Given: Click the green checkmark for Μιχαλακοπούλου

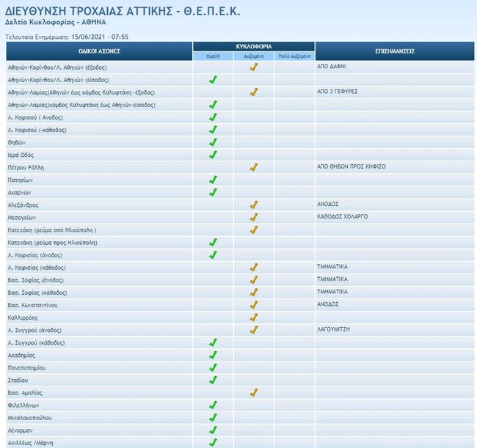Looking at the screenshot, I should click(x=213, y=417).
